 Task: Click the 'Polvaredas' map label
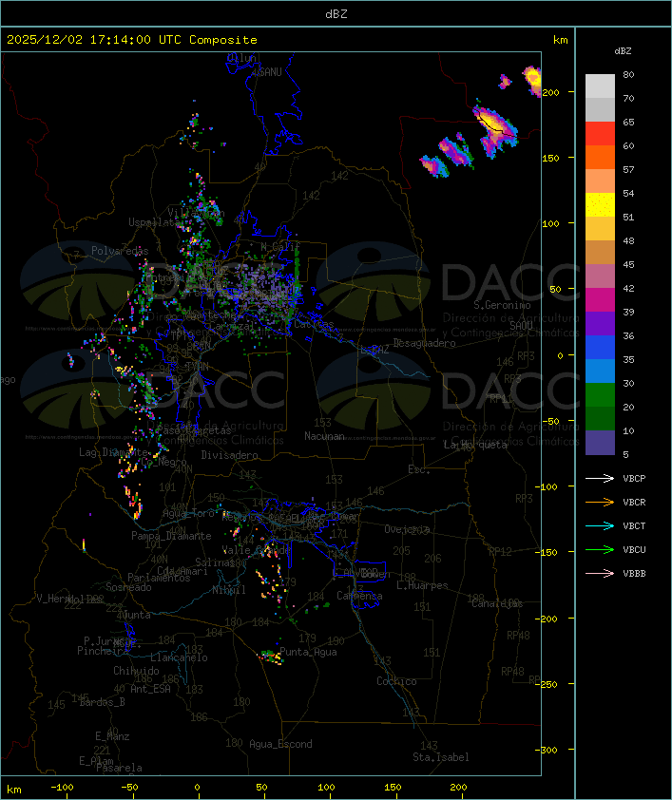coord(120,251)
